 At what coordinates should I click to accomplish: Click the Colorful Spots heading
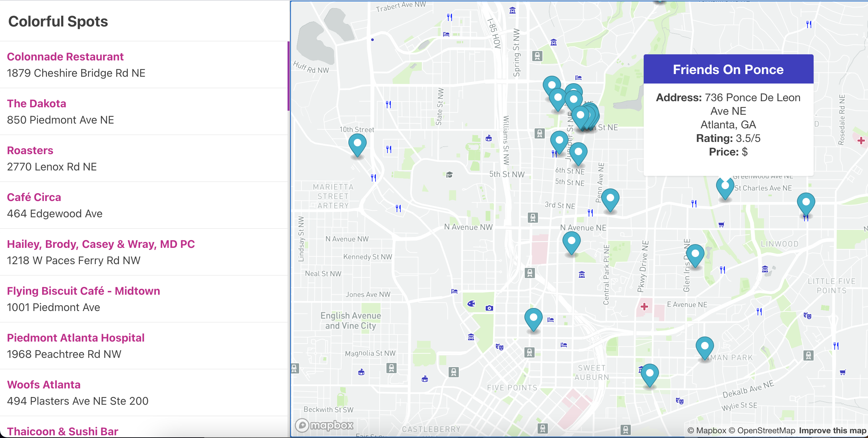[58, 21]
